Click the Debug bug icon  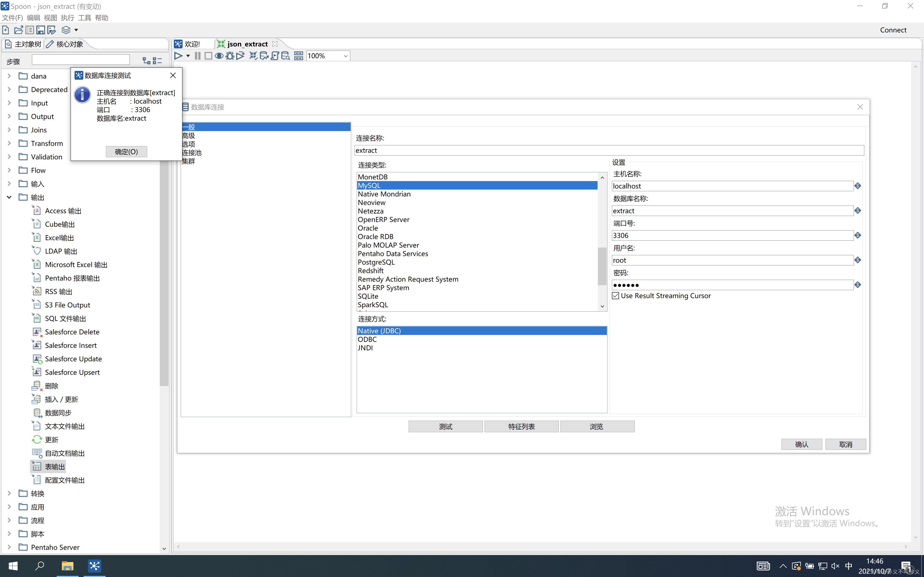229,56
